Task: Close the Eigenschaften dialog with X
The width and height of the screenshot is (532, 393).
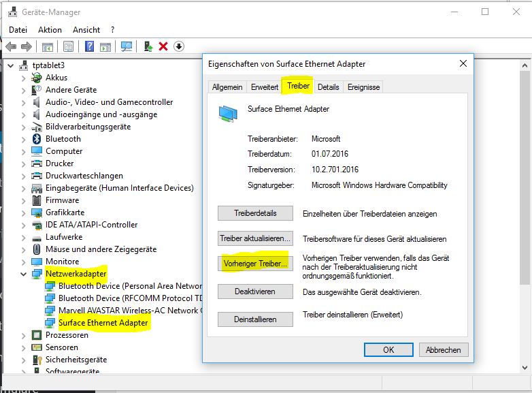Action: (x=463, y=63)
